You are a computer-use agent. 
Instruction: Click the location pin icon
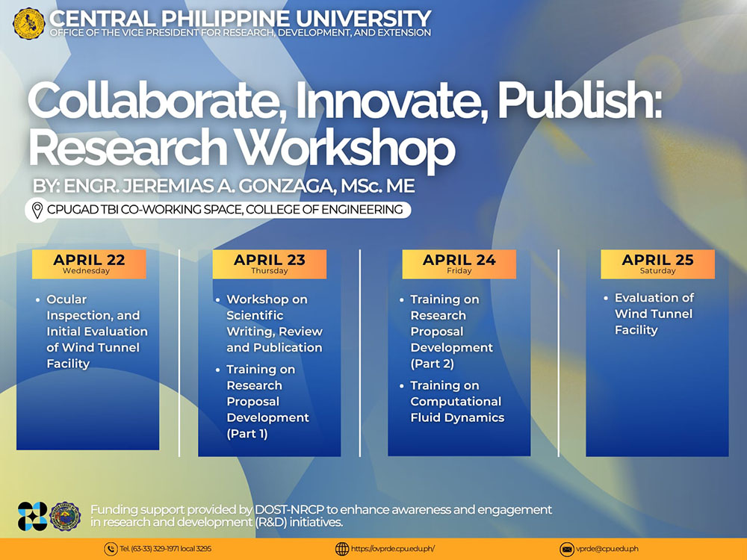(37, 210)
